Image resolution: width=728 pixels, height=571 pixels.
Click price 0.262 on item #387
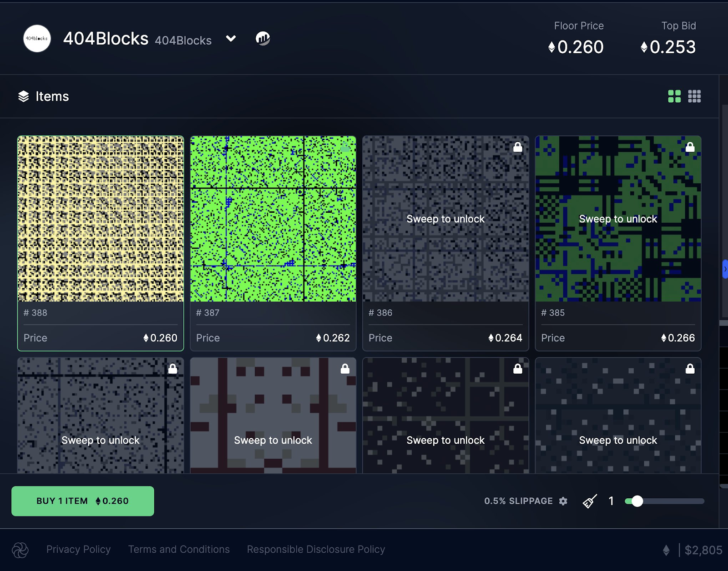coord(333,338)
